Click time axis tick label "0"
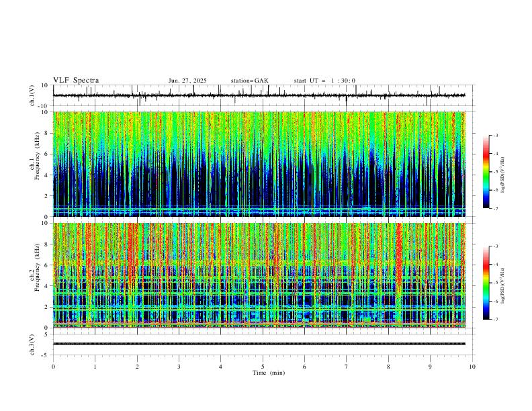532x411 pixels. (53, 367)
